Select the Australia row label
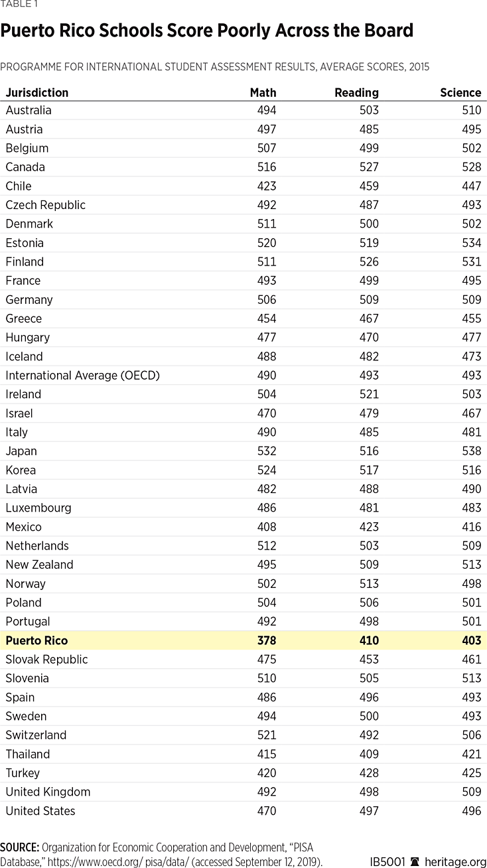The height and width of the screenshot is (868, 487). pos(29,110)
